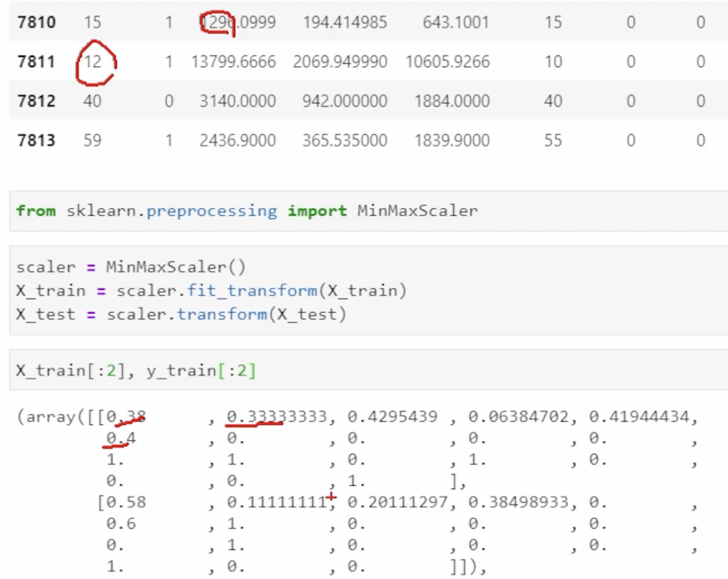Click the value 2069.949990 in the table
The image size is (728, 579).
click(340, 62)
